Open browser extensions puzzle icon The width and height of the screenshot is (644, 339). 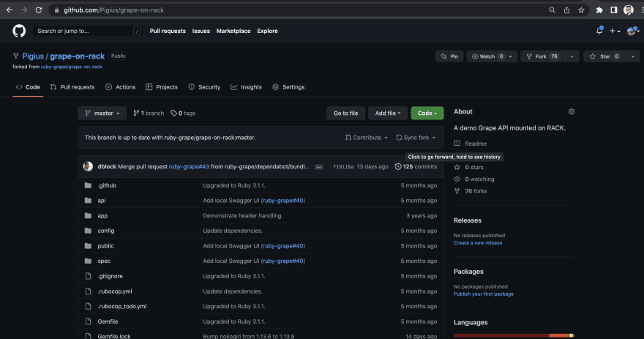599,10
